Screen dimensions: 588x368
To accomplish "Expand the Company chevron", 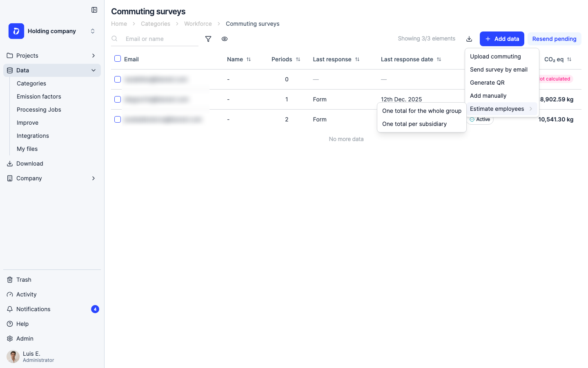I will [94, 178].
